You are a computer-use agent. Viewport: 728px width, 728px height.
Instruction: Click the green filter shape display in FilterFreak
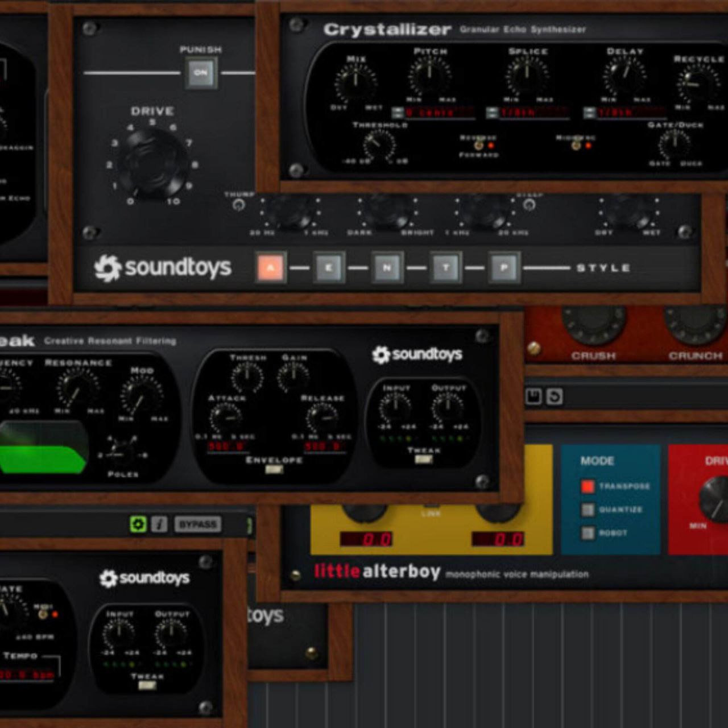pos(43,447)
